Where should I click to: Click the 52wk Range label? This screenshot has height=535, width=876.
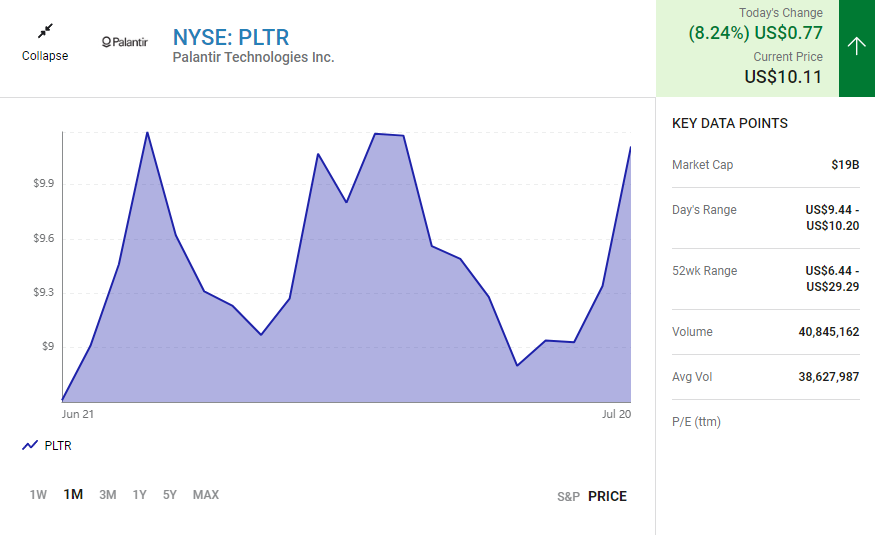[704, 271]
